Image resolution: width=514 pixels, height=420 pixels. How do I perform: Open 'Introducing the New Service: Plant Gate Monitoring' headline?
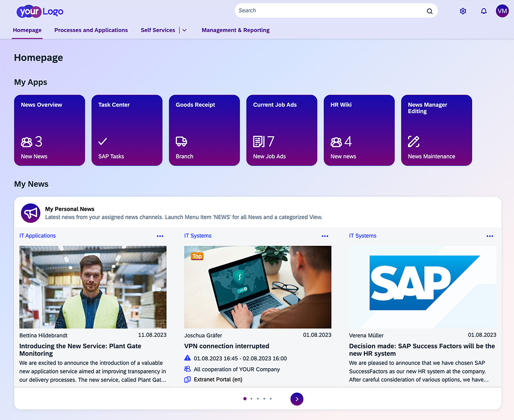point(80,350)
